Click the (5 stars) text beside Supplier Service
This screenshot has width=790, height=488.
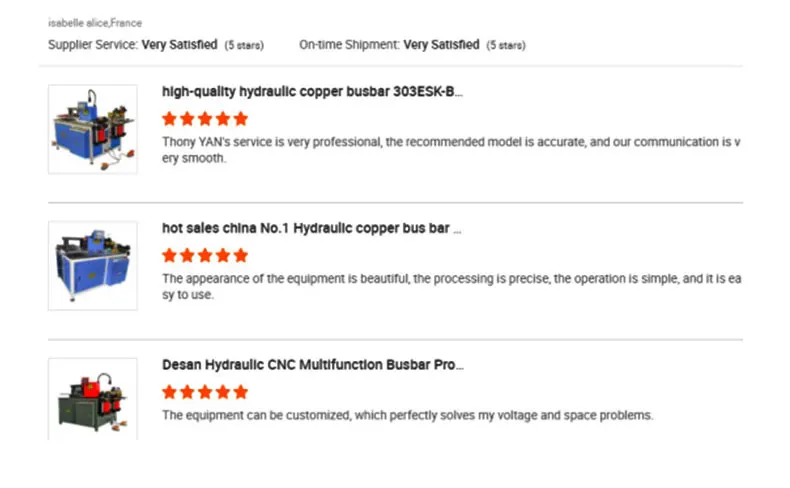click(245, 45)
